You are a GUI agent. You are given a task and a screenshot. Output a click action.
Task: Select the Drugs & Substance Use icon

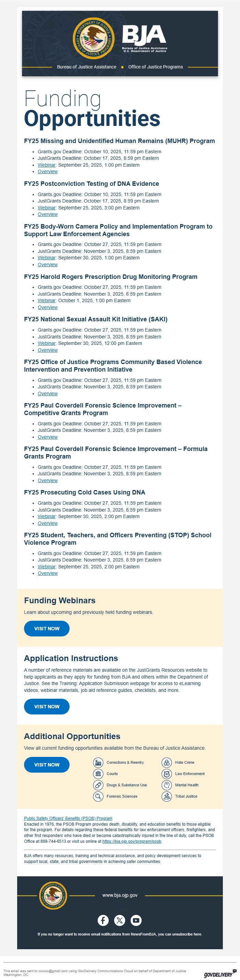(98, 785)
